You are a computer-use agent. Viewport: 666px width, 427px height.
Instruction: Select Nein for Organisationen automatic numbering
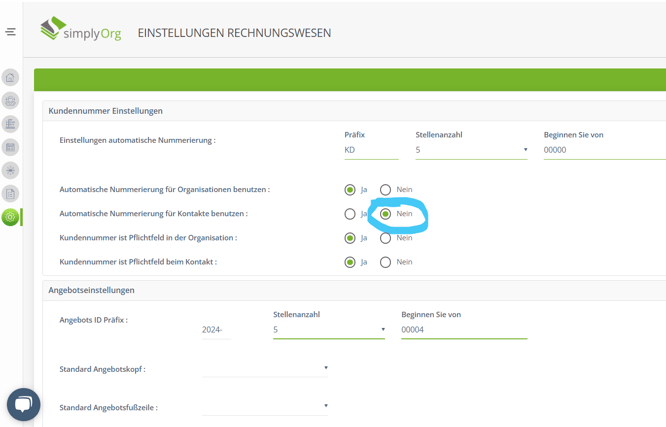click(x=385, y=190)
